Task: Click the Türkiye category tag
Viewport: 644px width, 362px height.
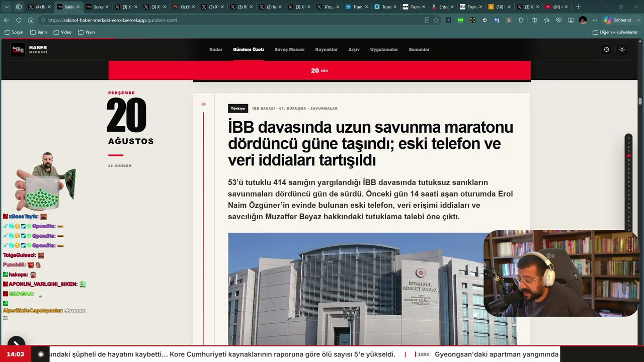Action: (238, 108)
